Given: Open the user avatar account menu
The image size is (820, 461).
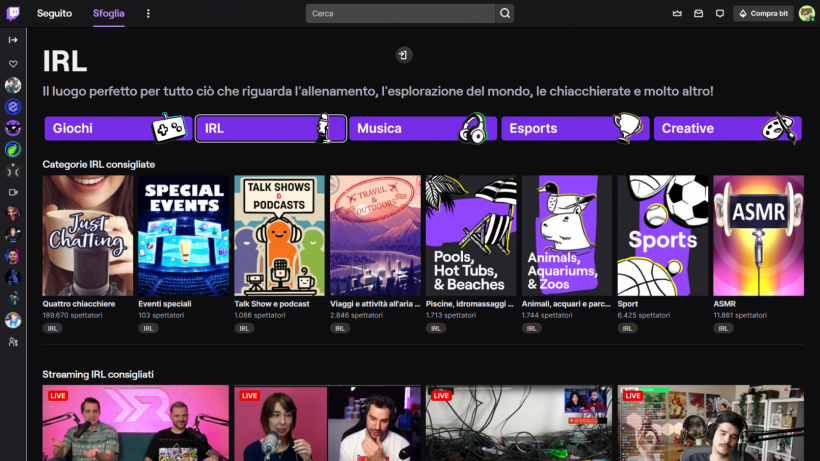Looking at the screenshot, I should [806, 14].
